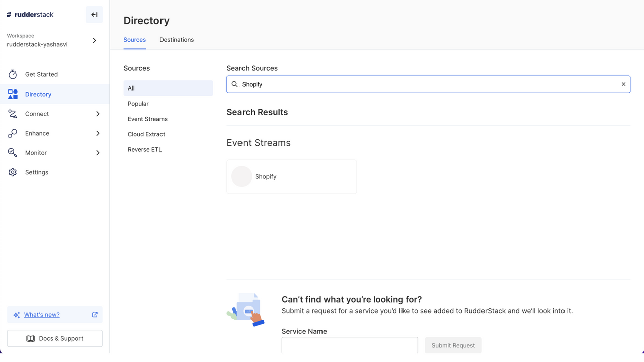
Task: Click the RudderStack logo
Action: tap(30, 14)
